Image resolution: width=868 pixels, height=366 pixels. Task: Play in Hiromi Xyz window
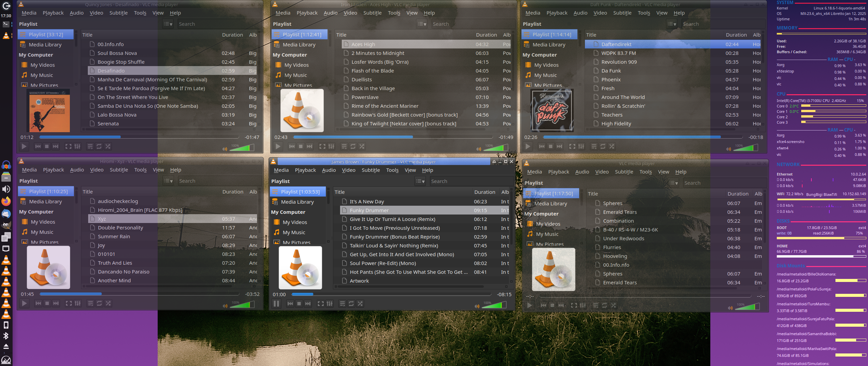point(24,303)
